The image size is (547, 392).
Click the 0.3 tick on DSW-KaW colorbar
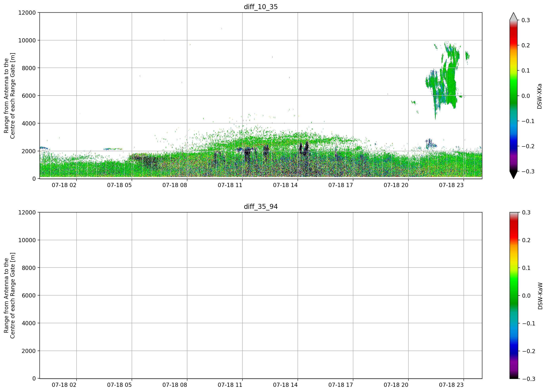[x=526, y=212]
